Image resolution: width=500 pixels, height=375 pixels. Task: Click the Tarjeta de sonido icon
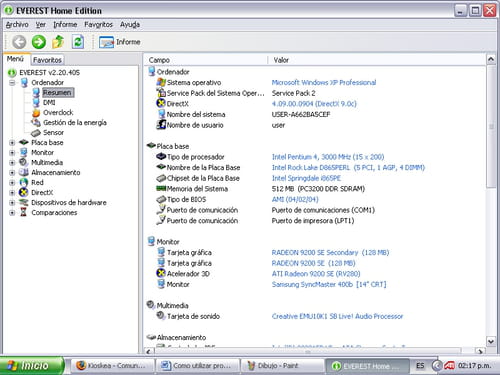pyautogui.click(x=161, y=315)
